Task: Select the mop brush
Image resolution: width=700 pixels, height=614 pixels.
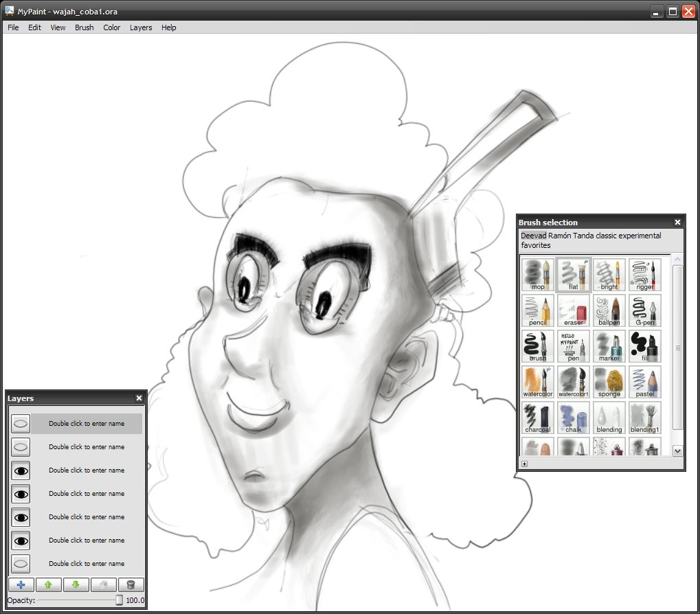Action: [537, 273]
